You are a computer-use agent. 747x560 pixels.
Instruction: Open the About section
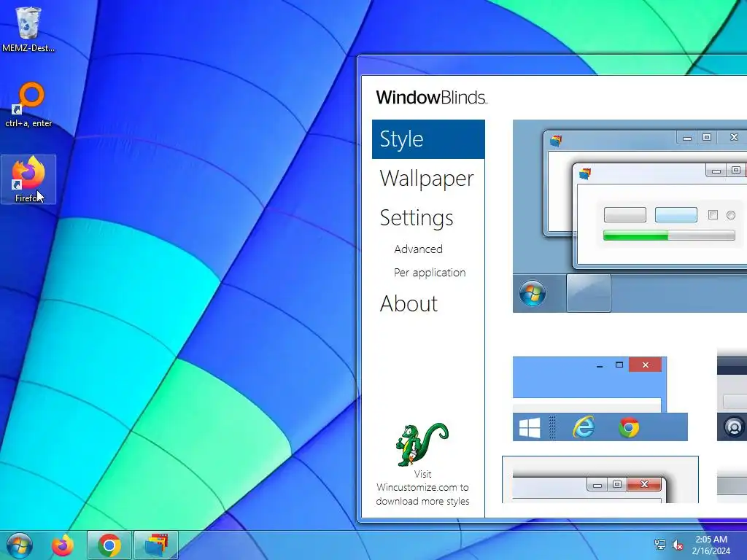click(x=409, y=304)
